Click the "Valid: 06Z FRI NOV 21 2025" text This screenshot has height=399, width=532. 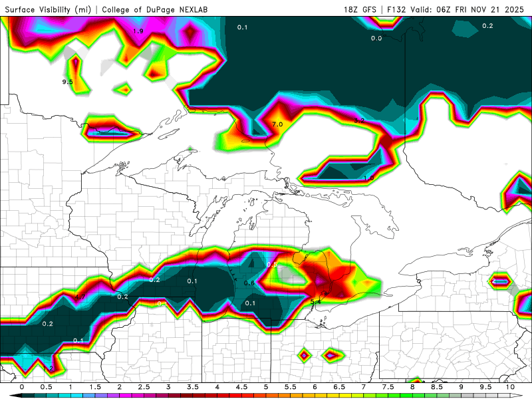(x=467, y=9)
